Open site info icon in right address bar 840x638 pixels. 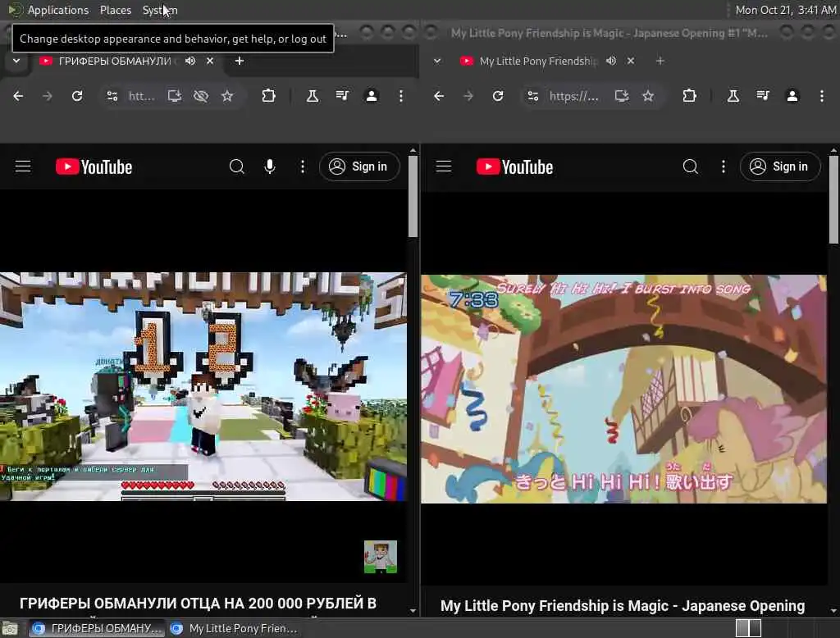coord(533,96)
